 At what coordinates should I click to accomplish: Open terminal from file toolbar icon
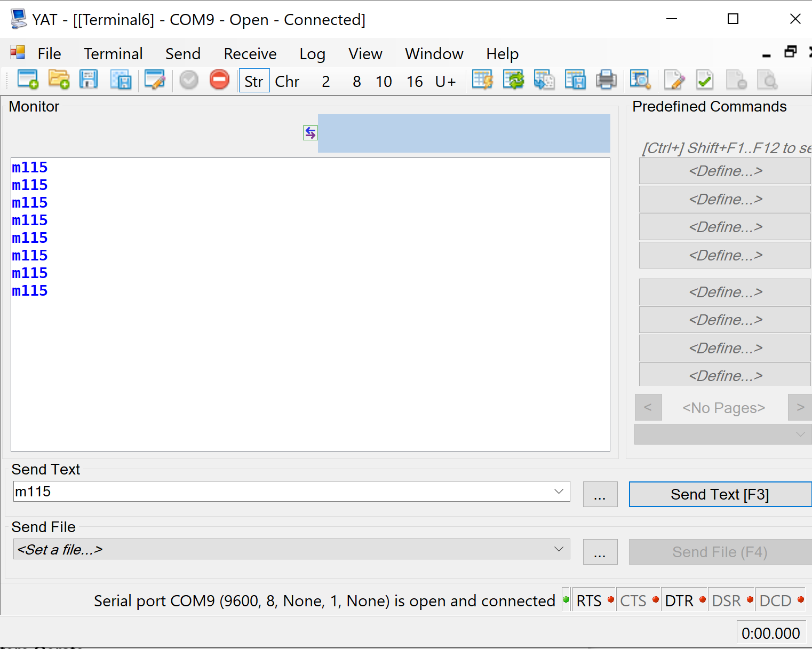point(59,80)
